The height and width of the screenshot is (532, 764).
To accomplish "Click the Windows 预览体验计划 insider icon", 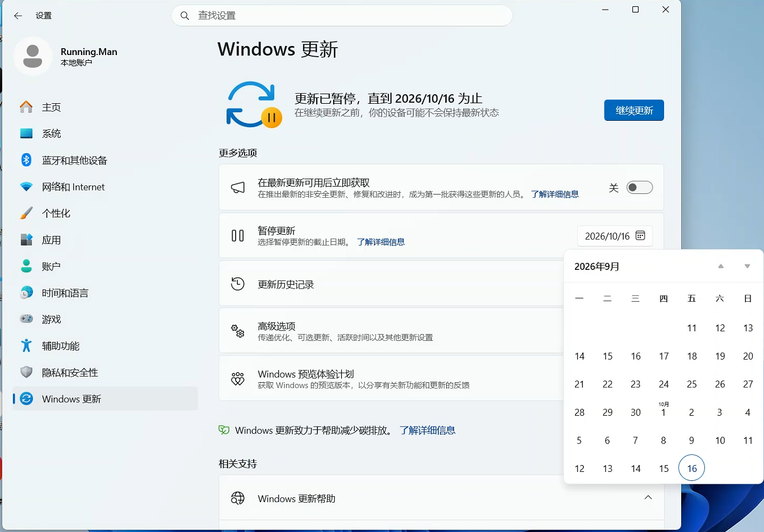I will (x=238, y=379).
